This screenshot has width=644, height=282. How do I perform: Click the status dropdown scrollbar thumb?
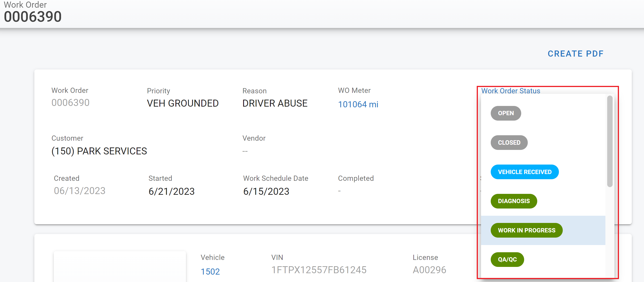pos(609,141)
